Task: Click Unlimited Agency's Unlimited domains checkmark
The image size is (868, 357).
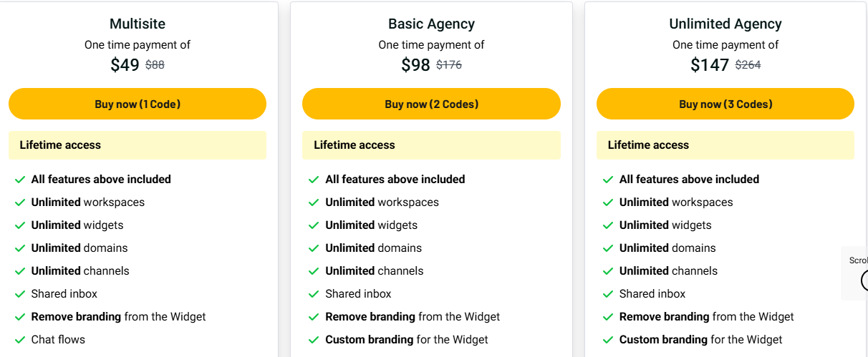Action: tap(608, 248)
